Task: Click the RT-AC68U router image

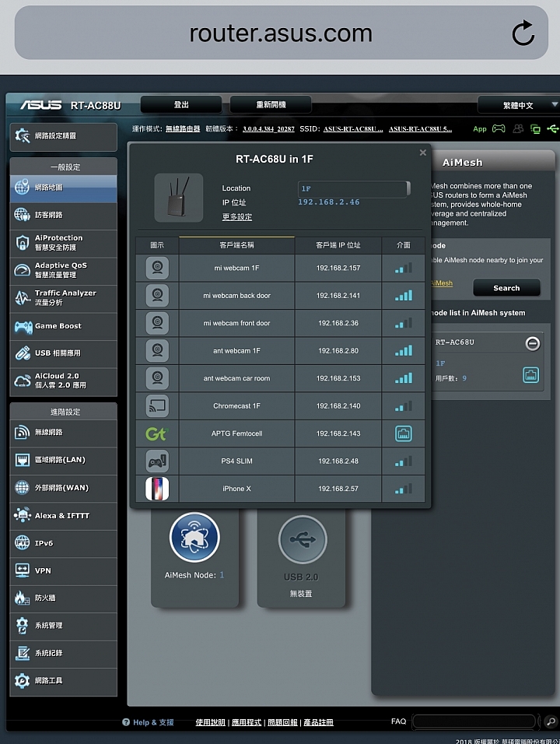Action: tap(179, 198)
